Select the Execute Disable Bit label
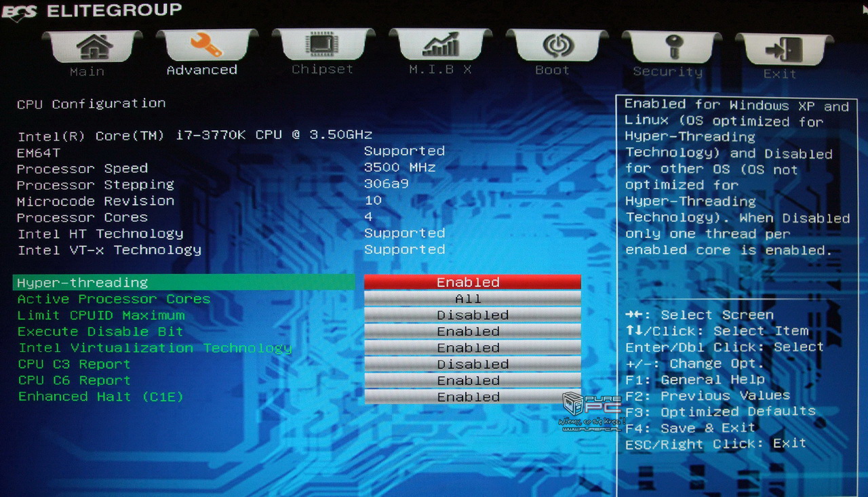 pos(100,332)
